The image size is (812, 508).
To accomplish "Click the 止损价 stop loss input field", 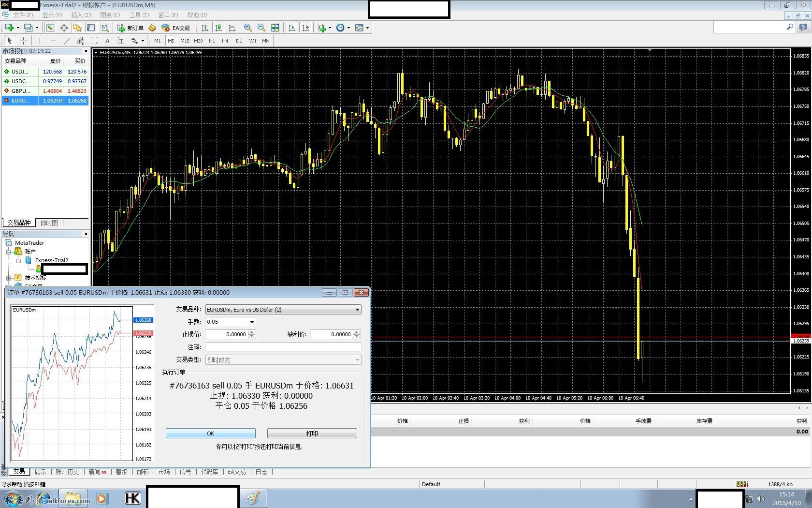I will pyautogui.click(x=227, y=334).
